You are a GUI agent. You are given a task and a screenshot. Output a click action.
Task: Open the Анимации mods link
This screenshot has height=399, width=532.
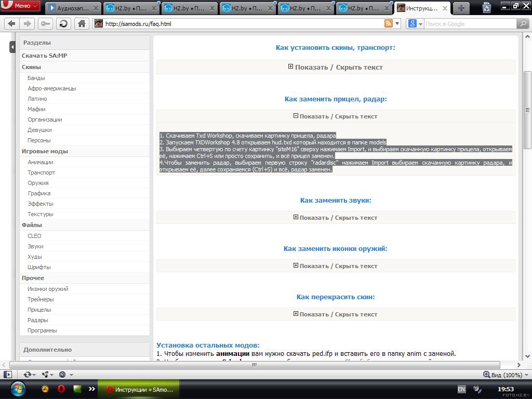(41, 162)
